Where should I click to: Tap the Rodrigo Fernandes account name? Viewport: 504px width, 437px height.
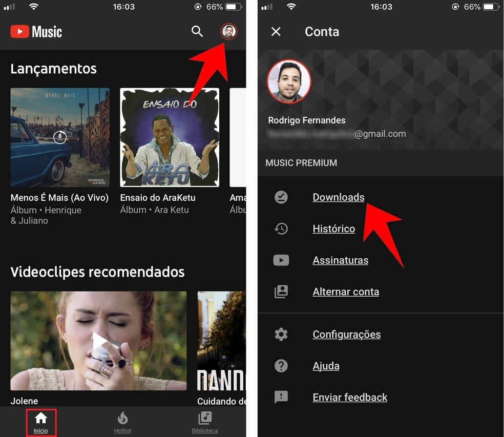(307, 120)
